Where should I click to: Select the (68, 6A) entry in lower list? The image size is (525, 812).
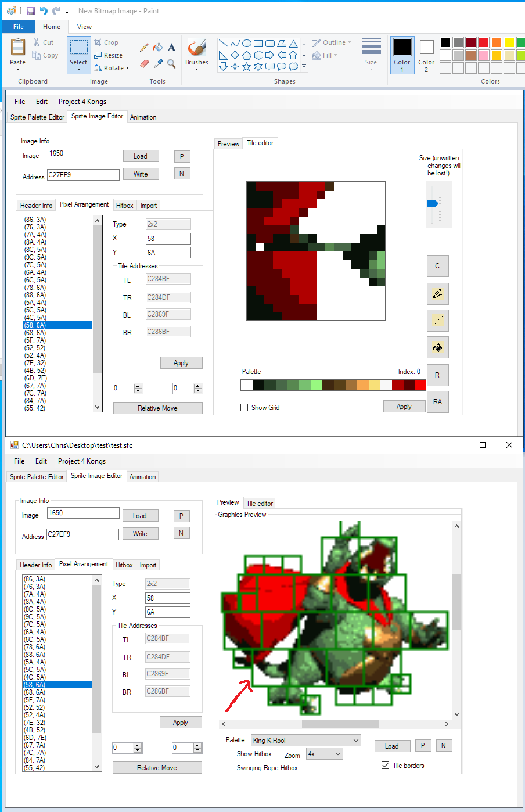point(35,692)
